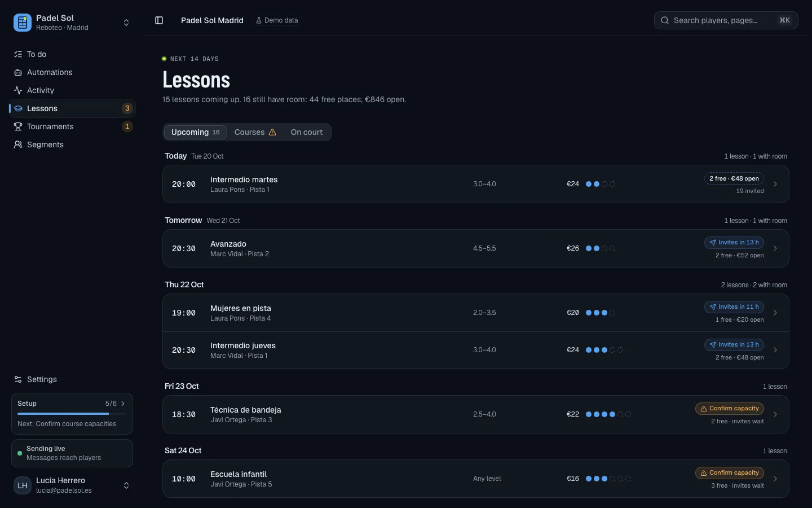Image resolution: width=812 pixels, height=508 pixels.
Task: Click the Automations robot icon
Action: coord(18,72)
